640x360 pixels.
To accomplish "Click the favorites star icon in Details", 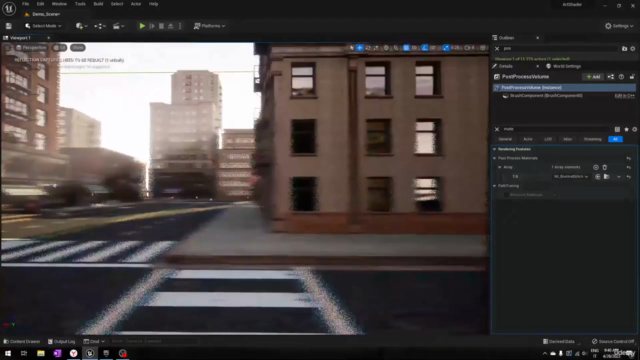I will pyautogui.click(x=626, y=129).
